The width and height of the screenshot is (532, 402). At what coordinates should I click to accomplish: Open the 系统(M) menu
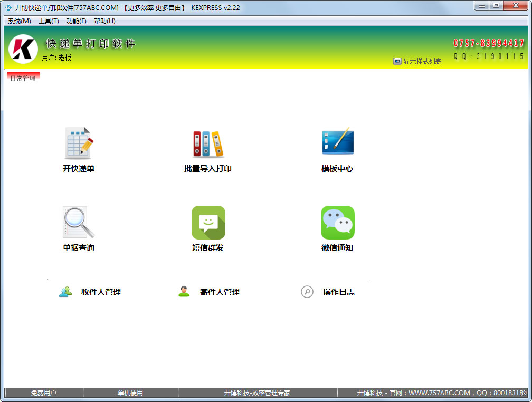(20, 21)
